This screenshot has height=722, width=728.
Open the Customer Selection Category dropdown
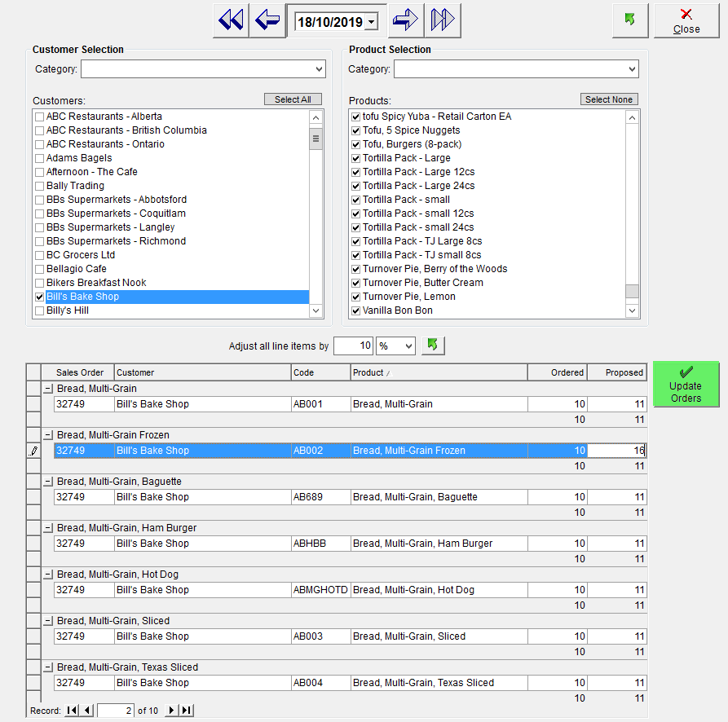319,69
